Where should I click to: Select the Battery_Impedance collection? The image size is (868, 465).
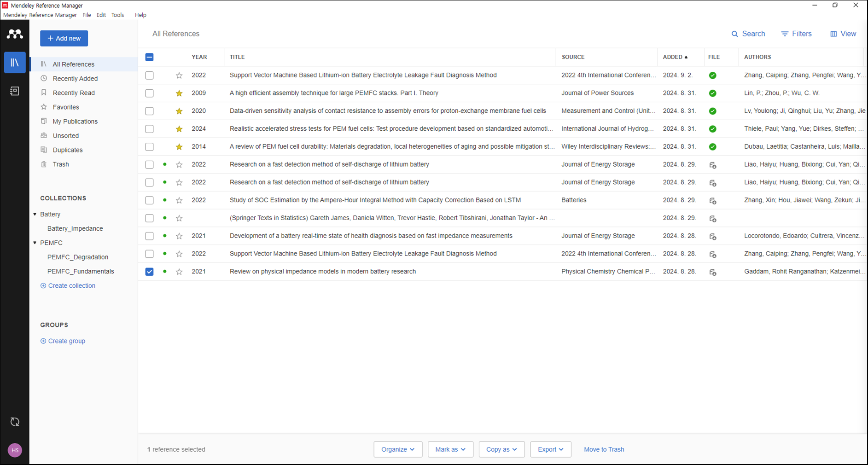pos(75,228)
